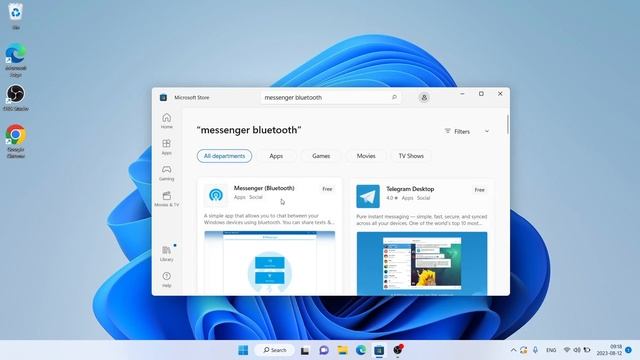The height and width of the screenshot is (360, 640).
Task: Open the user account profile icon
Action: [424, 98]
